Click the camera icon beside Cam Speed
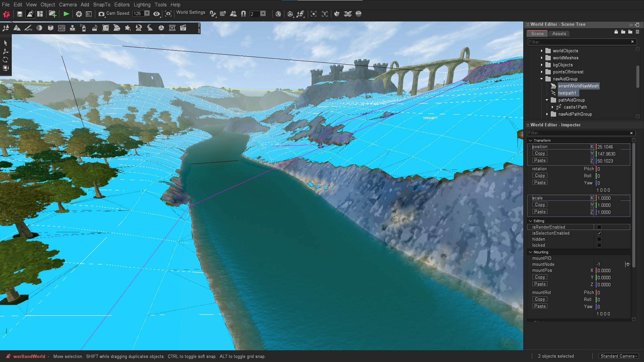This screenshot has height=362, width=644. pyautogui.click(x=101, y=14)
